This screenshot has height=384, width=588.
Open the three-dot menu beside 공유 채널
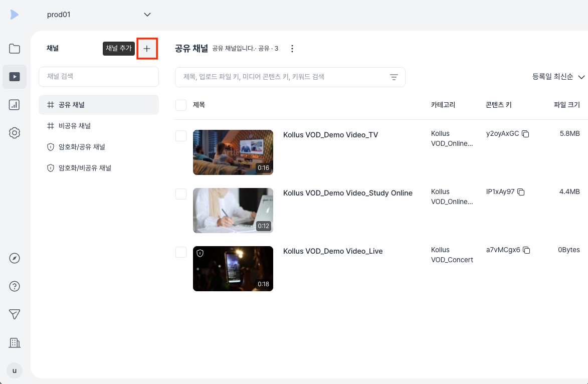[x=292, y=49]
